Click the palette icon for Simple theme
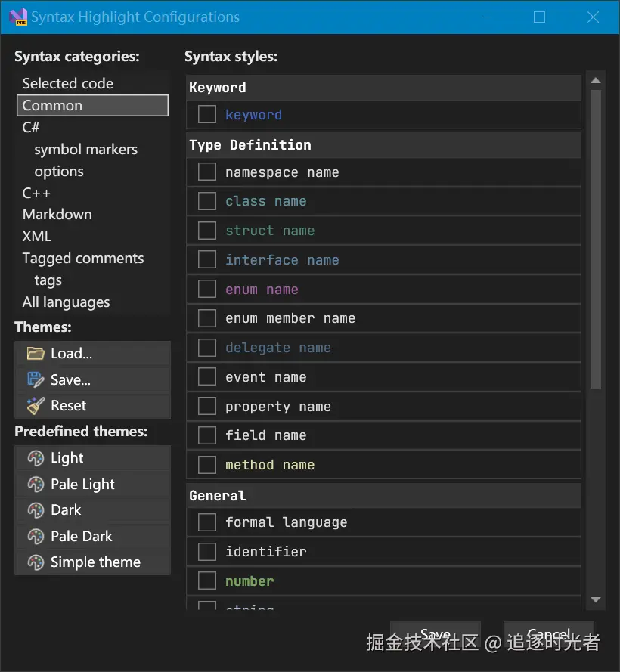Image resolution: width=620 pixels, height=672 pixels. click(36, 562)
